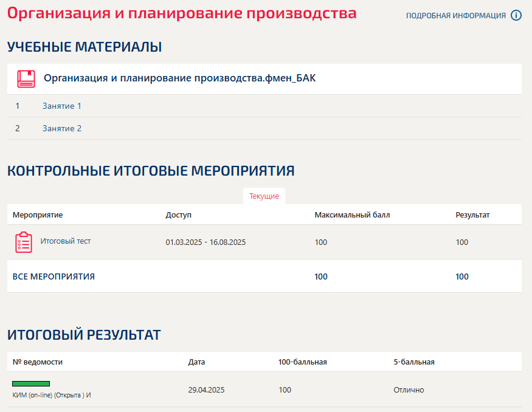The image size is (532, 412).
Task: Click the КИМ (on-line) statement label
Action: point(52,395)
